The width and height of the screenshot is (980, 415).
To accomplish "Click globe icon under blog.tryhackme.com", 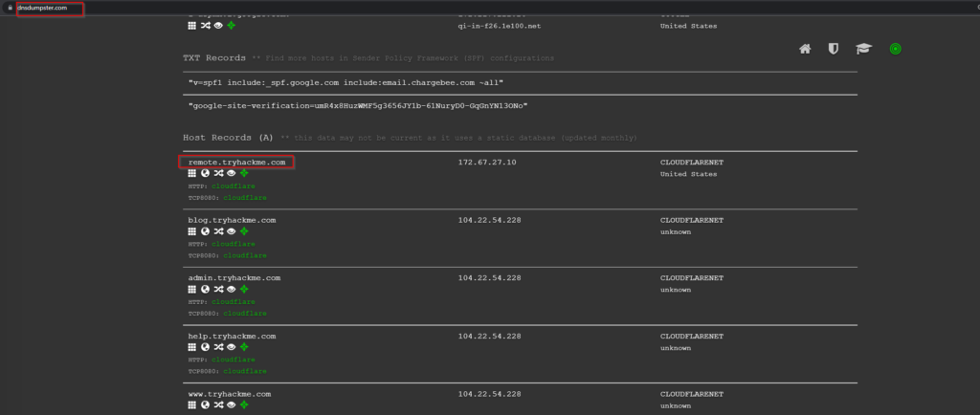I will tap(205, 230).
